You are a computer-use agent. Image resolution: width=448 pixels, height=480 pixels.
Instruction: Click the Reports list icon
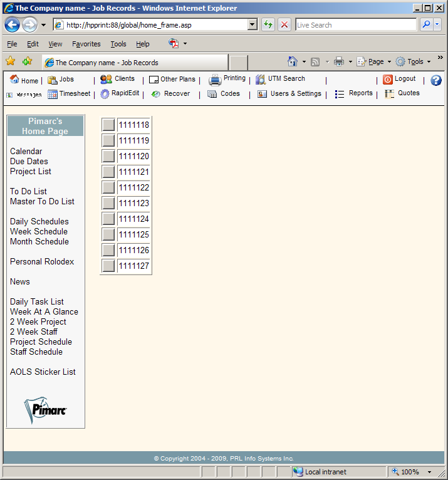point(340,94)
